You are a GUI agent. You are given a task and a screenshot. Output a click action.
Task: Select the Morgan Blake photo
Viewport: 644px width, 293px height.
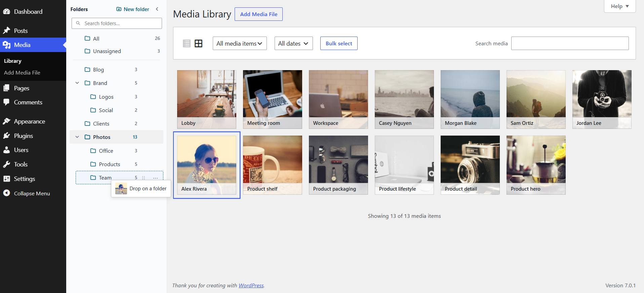click(470, 99)
